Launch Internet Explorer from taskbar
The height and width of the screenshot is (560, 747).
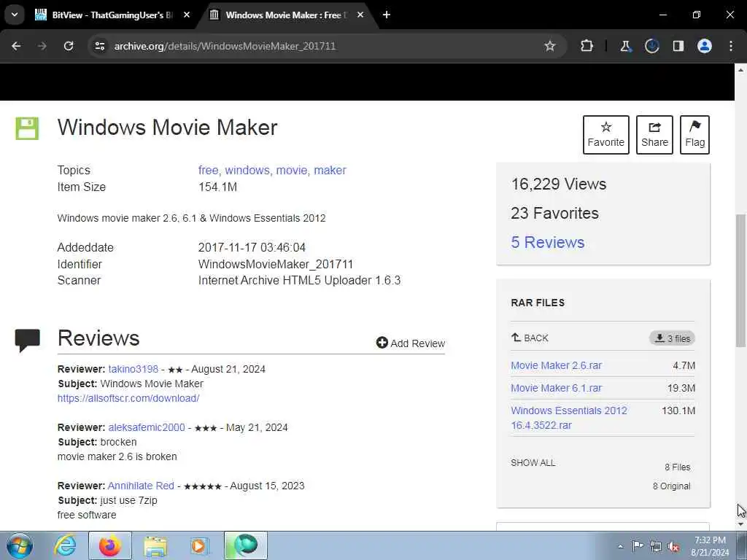[x=65, y=545]
